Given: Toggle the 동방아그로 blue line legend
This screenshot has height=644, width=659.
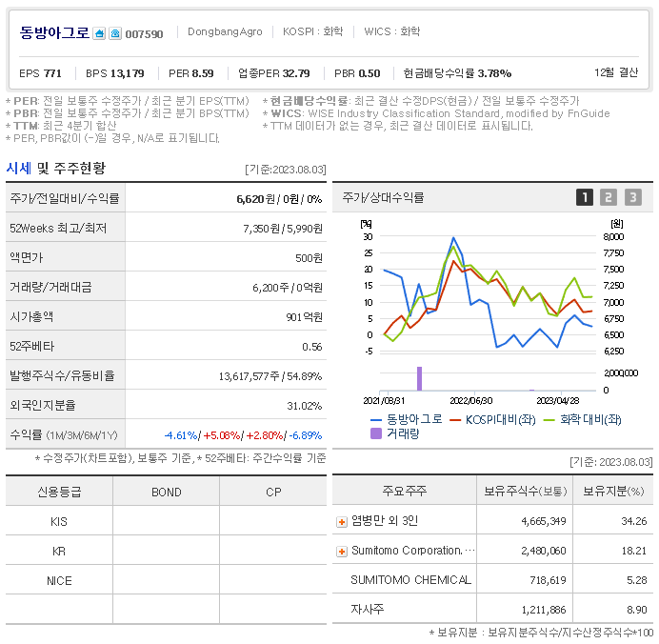Looking at the screenshot, I should pyautogui.click(x=407, y=419).
